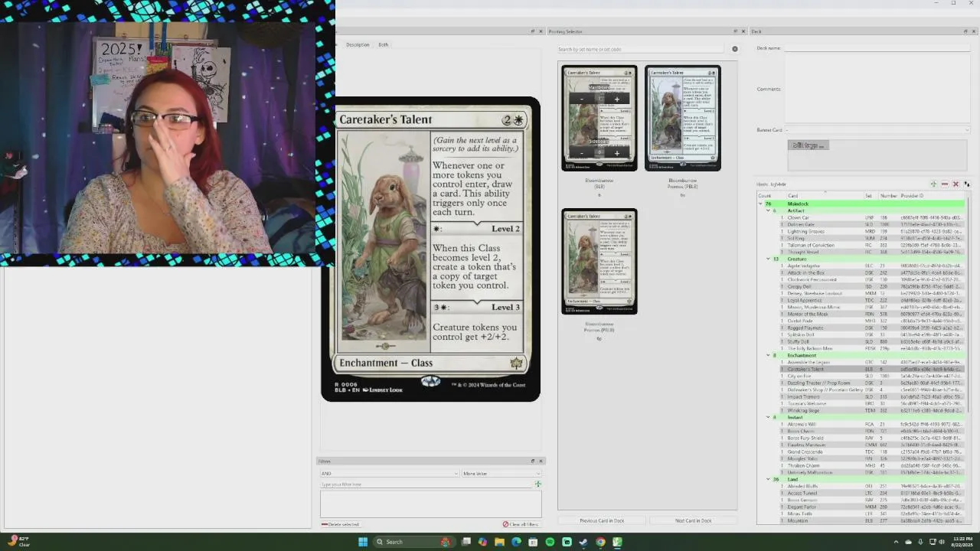Sort deck list by Count column header
This screenshot has height=551, width=980.
[764, 196]
